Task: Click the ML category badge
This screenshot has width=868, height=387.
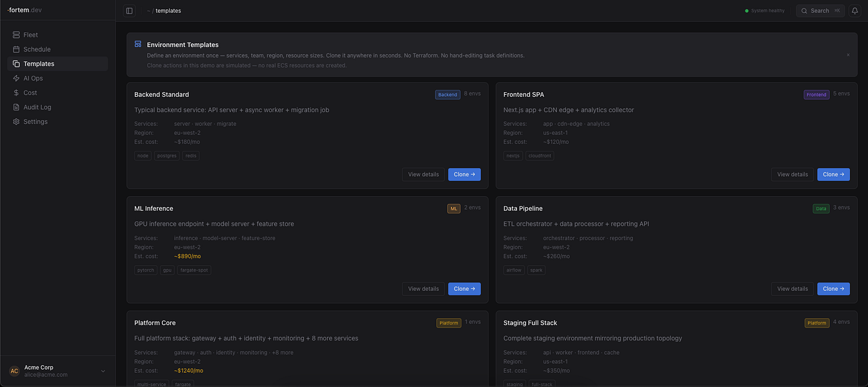Action: 454,208
